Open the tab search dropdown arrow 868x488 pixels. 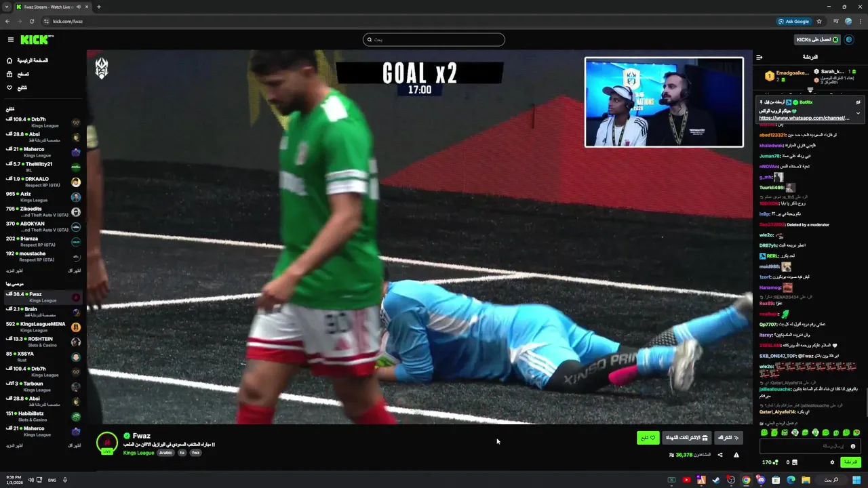point(7,7)
